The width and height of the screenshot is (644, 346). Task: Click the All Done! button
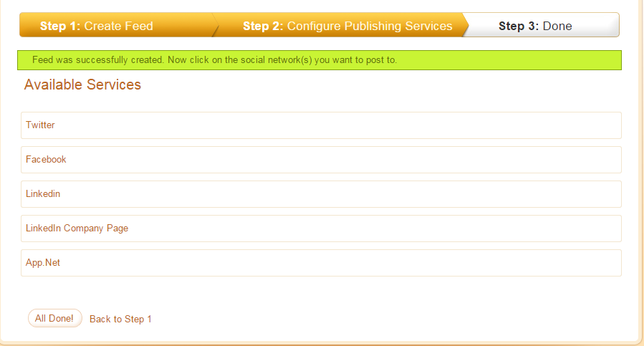(54, 318)
